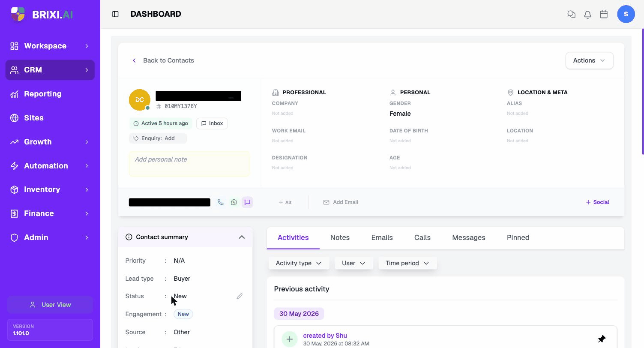The width and height of the screenshot is (644, 348).
Task: Collapse the Contact summary panel
Action: tap(242, 237)
